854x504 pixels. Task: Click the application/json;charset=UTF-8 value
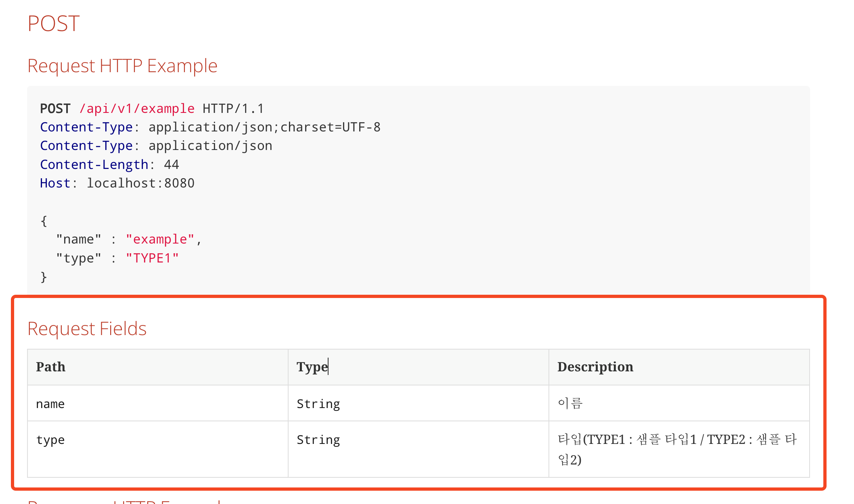point(264,127)
